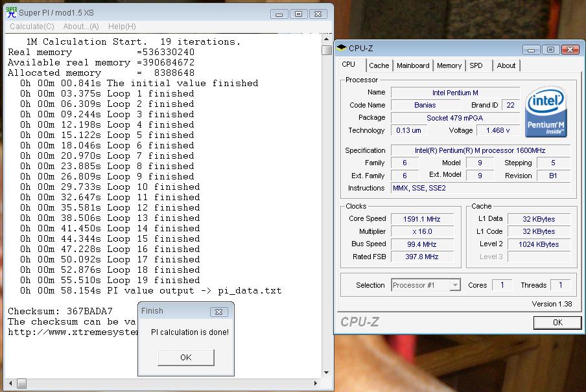The width and height of the screenshot is (586, 392).
Task: Click the Level 2 cache value 1024 KBytes
Action: pyautogui.click(x=539, y=244)
